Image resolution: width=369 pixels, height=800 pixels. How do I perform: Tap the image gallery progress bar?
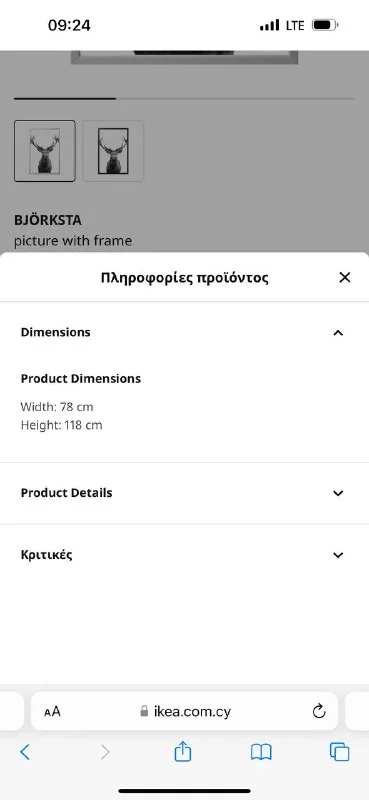184,98
